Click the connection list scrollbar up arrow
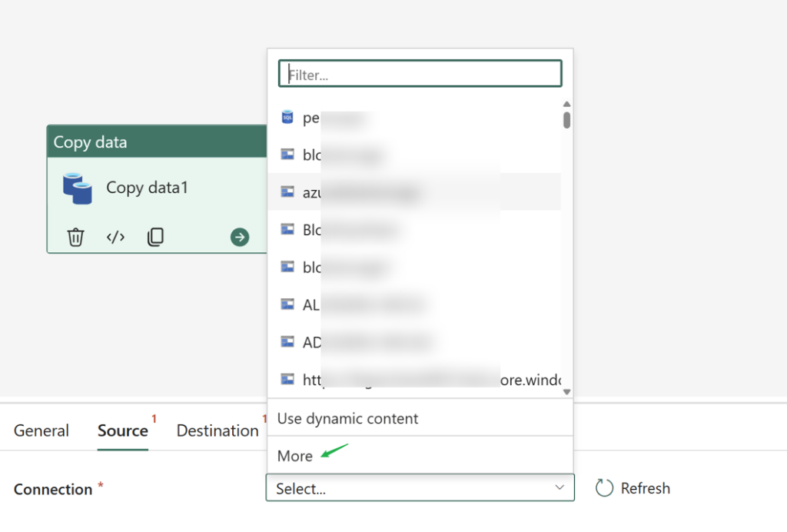This screenshot has height=532, width=787. (566, 104)
